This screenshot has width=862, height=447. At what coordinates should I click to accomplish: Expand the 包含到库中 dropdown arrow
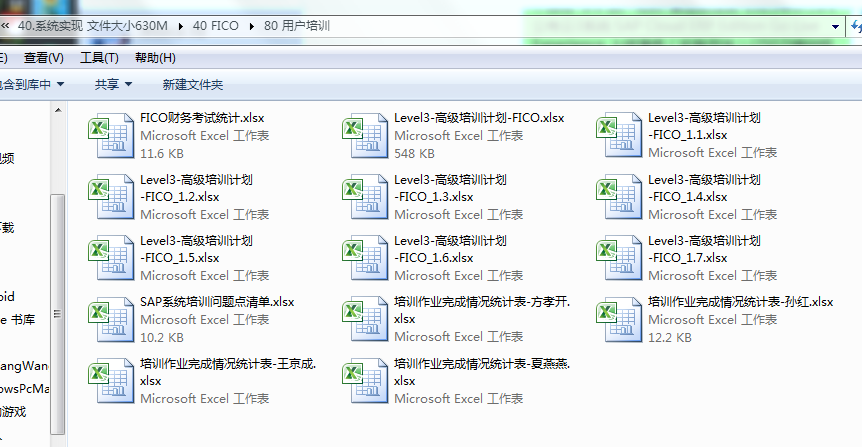point(60,85)
